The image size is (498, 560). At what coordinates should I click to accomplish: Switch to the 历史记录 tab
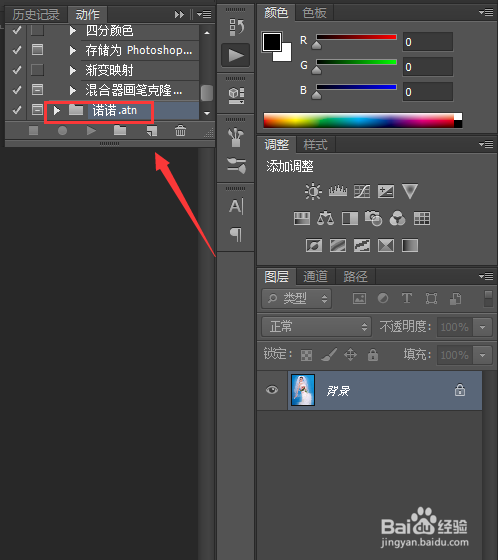coord(36,15)
